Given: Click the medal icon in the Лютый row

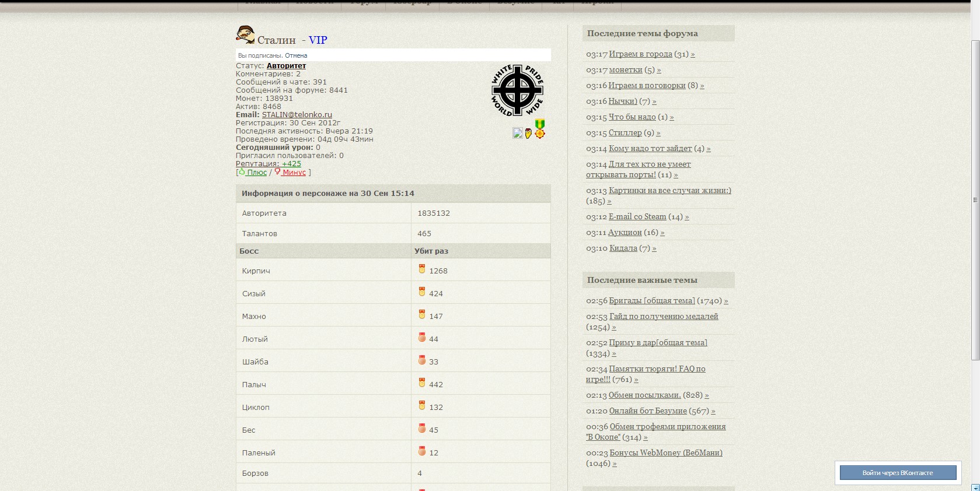Looking at the screenshot, I should [x=422, y=337].
